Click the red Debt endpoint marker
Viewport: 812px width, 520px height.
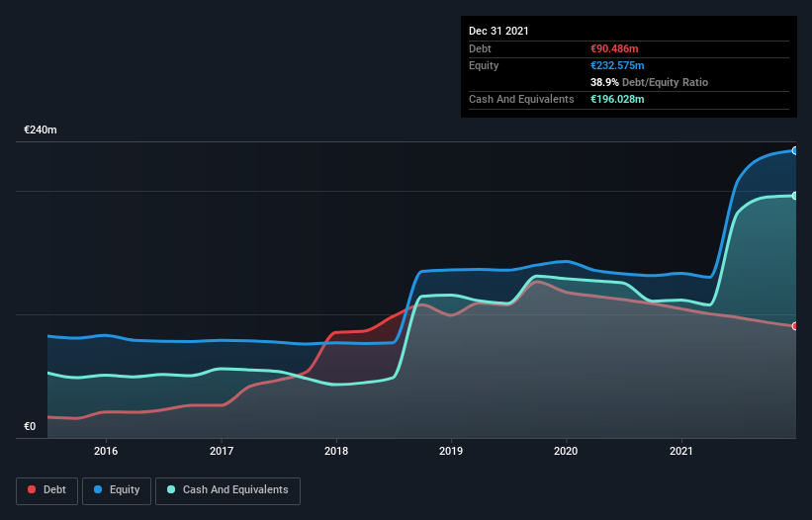coord(795,326)
